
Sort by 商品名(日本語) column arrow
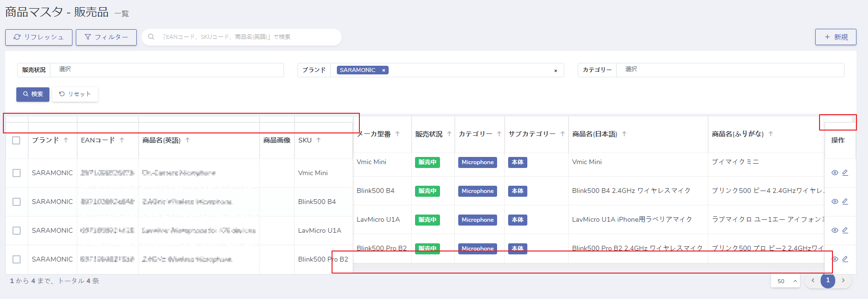click(x=624, y=134)
